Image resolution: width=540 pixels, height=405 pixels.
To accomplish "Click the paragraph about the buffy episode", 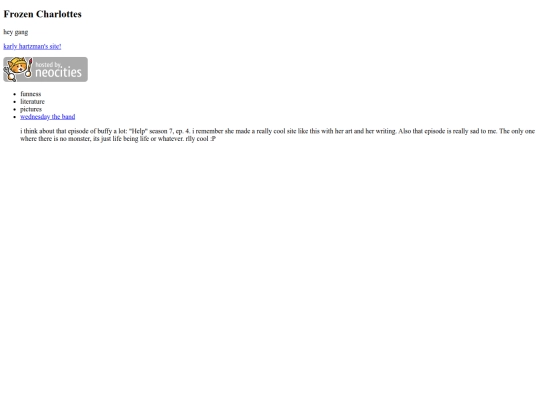I will pos(278,135).
